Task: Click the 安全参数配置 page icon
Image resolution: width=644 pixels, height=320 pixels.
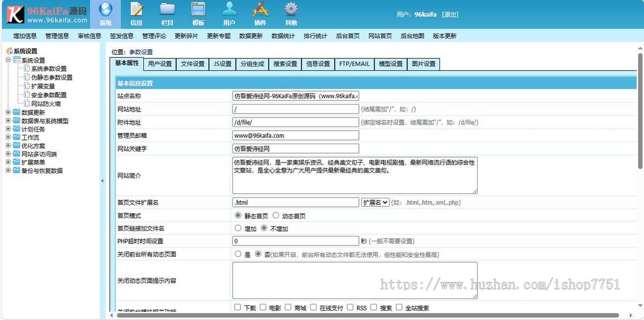Action: coord(27,95)
